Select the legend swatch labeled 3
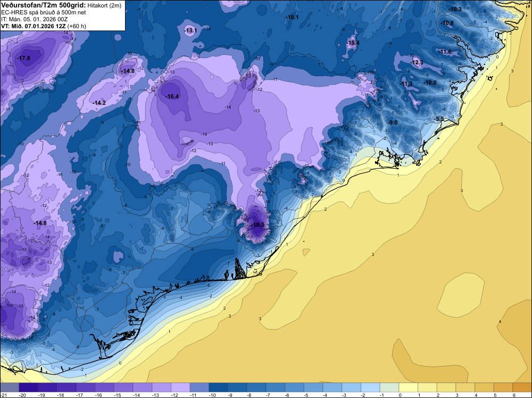Image resolution: width=532 pixels, height=398 pixels. (465, 387)
